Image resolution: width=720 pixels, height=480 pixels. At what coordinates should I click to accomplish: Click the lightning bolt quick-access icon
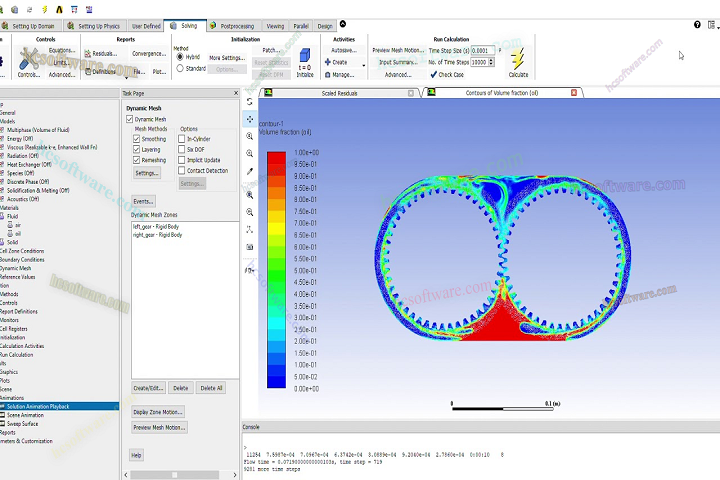[x=45, y=9]
